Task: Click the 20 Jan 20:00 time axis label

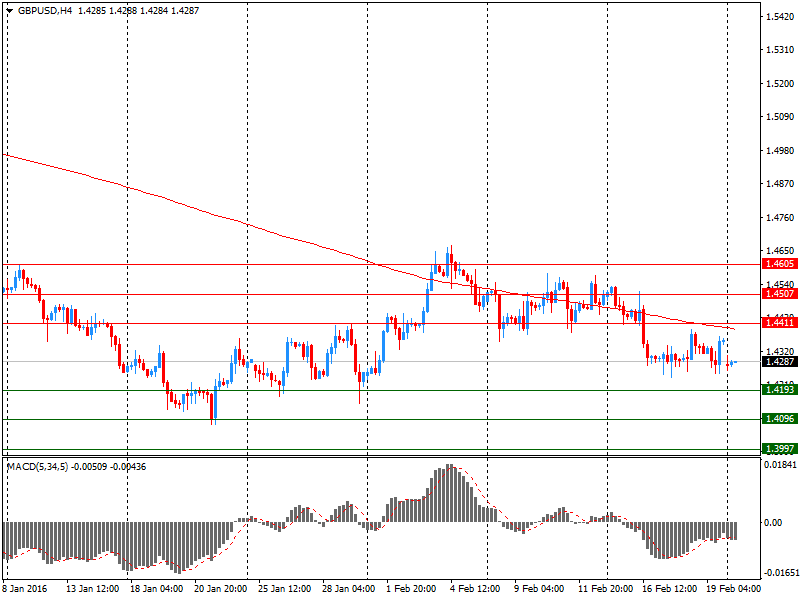Action: [221, 589]
